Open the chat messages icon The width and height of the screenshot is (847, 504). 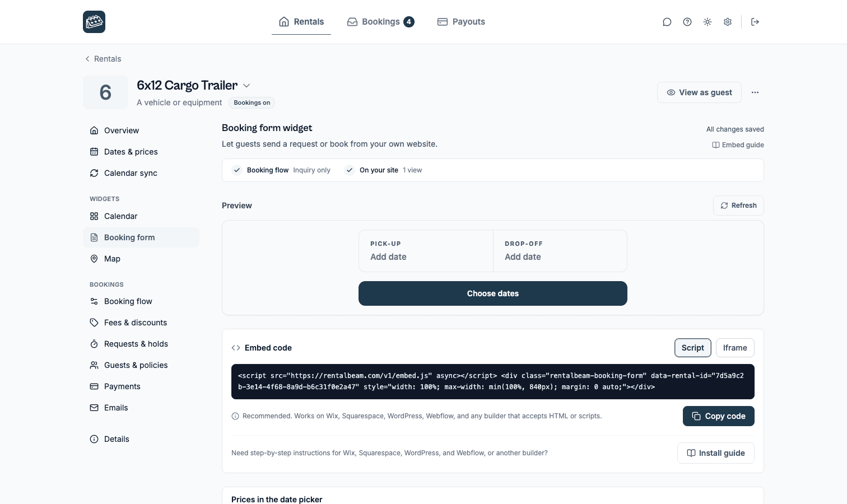(667, 22)
